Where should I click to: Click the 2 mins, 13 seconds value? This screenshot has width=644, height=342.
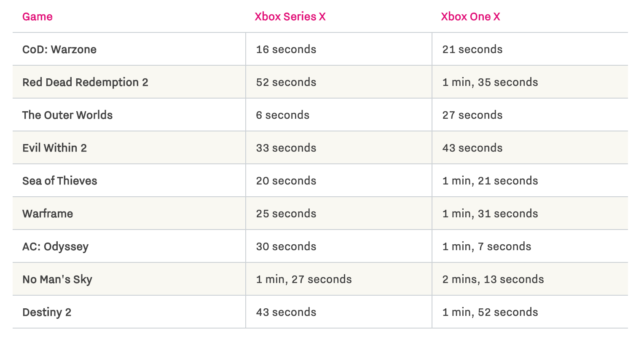tap(493, 280)
